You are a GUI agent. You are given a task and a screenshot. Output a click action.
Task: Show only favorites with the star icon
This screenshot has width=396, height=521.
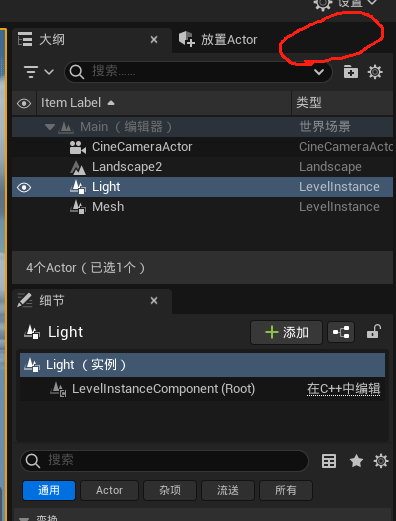coord(356,461)
